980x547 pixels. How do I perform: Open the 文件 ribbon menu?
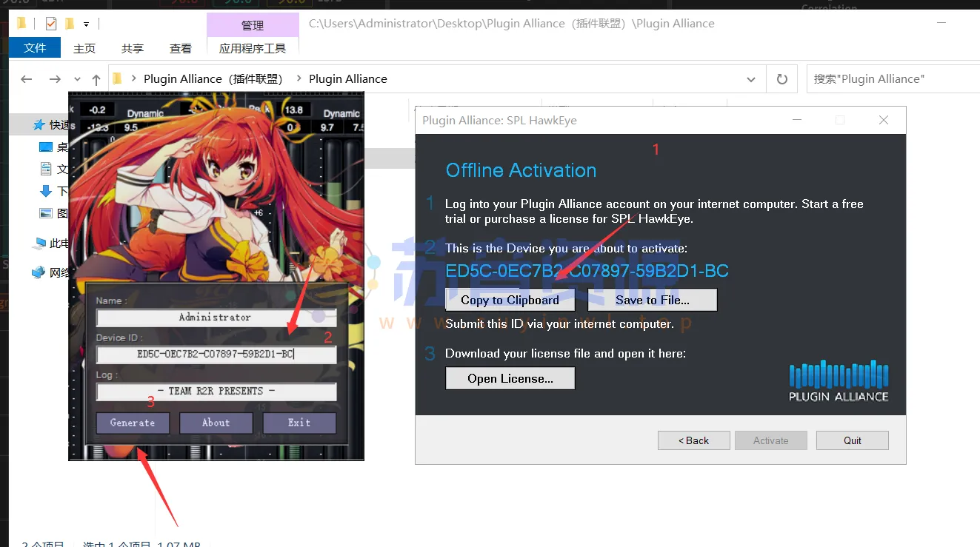35,48
